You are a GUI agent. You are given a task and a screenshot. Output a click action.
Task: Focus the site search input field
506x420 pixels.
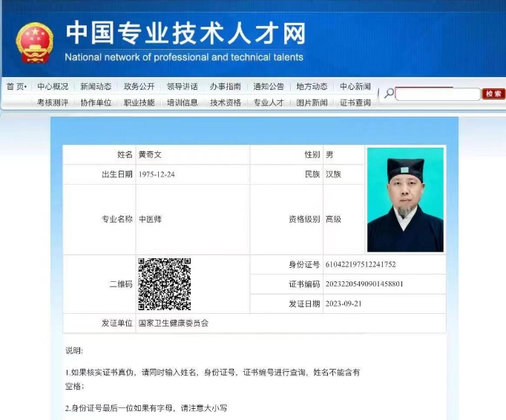click(438, 94)
